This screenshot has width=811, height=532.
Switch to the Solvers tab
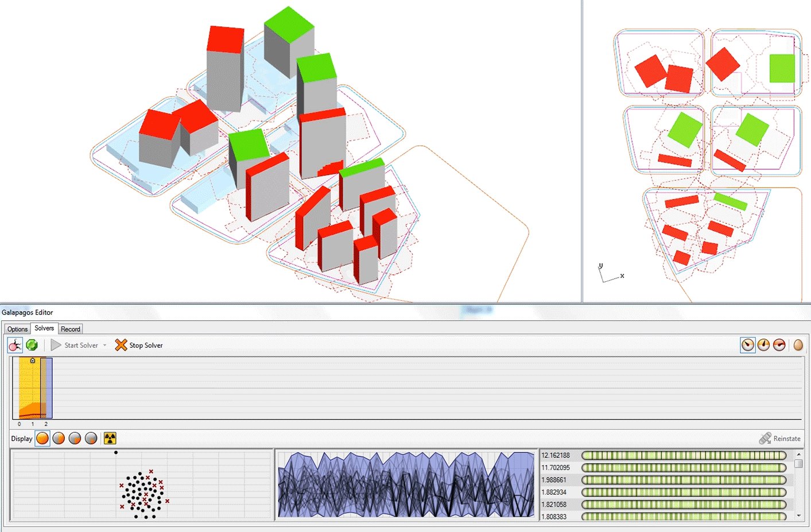tap(44, 328)
